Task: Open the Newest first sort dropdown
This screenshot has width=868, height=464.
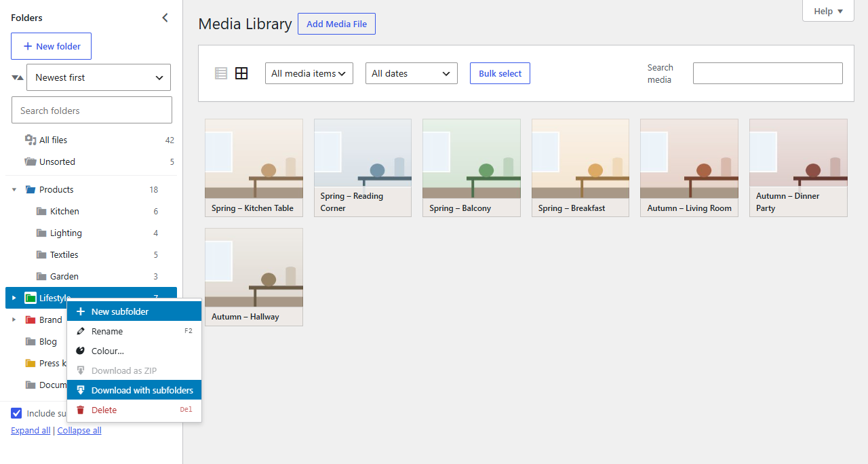Action: (x=98, y=77)
